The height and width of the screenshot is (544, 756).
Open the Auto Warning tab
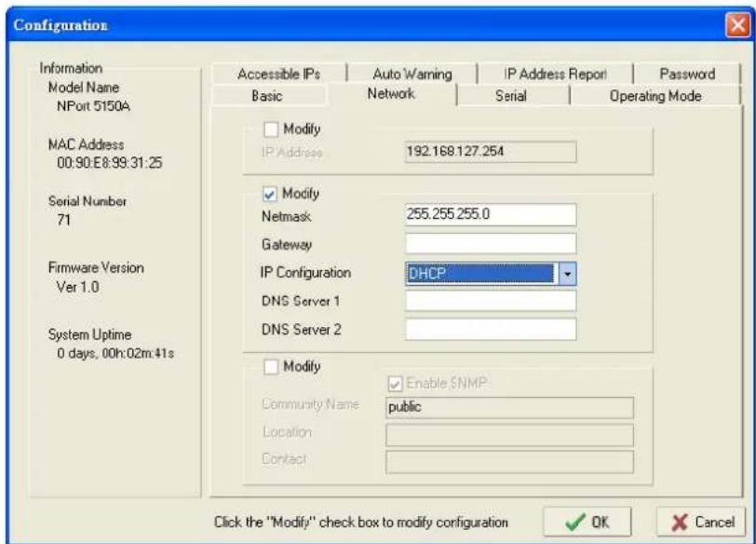click(412, 74)
